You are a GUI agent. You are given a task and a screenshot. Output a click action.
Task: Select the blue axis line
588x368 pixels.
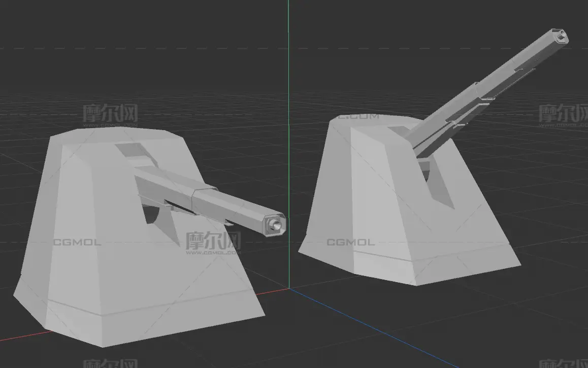click(366, 325)
